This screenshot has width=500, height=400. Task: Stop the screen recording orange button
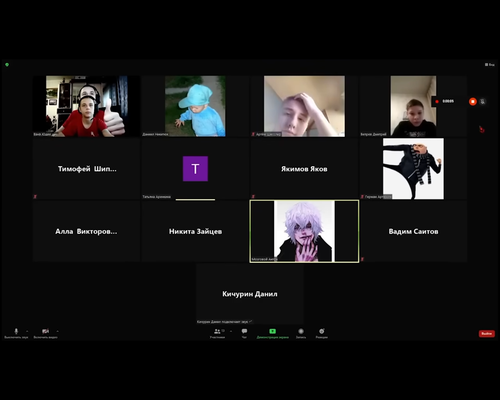(472, 101)
